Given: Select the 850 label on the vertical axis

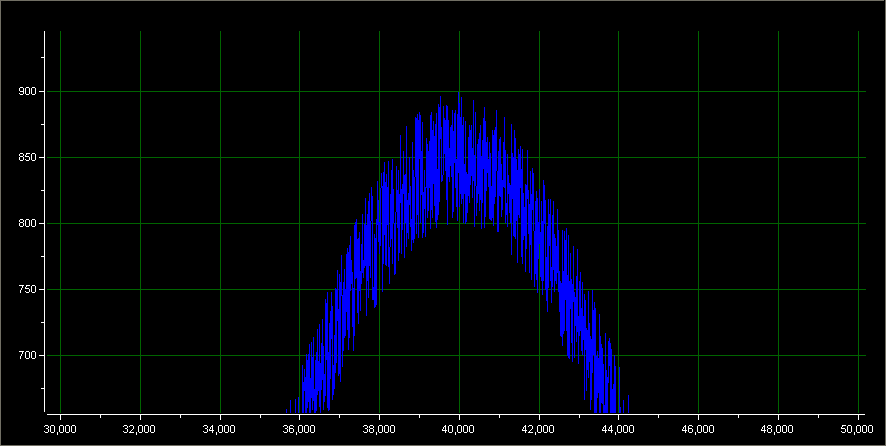Looking at the screenshot, I should click(x=27, y=158).
